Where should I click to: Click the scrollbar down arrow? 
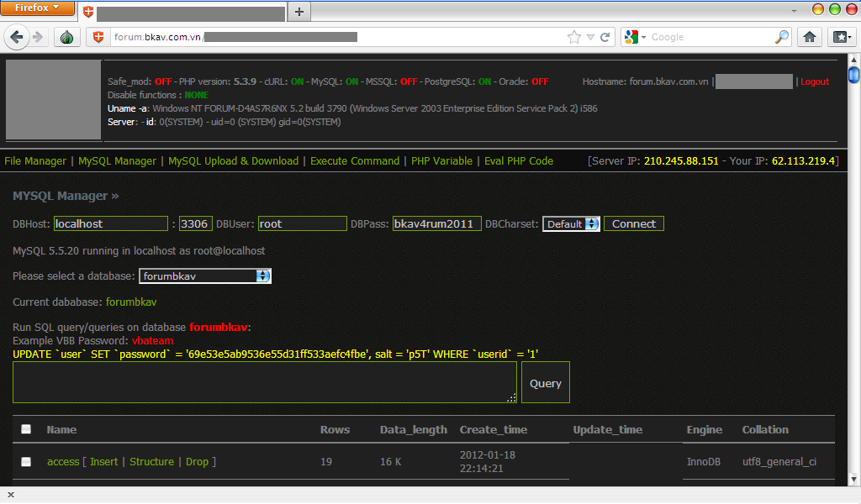point(854,480)
